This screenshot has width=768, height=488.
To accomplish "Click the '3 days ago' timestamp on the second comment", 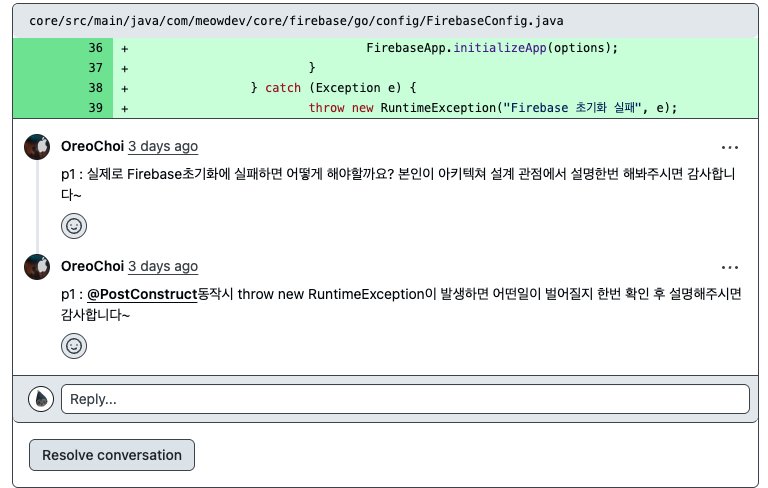I will (163, 266).
